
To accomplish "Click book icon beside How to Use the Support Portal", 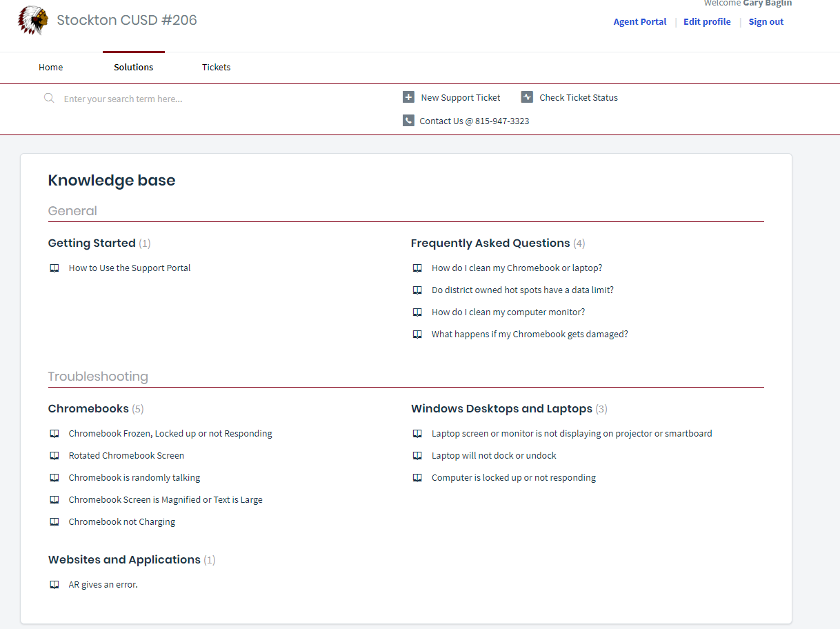I will pyautogui.click(x=54, y=268).
